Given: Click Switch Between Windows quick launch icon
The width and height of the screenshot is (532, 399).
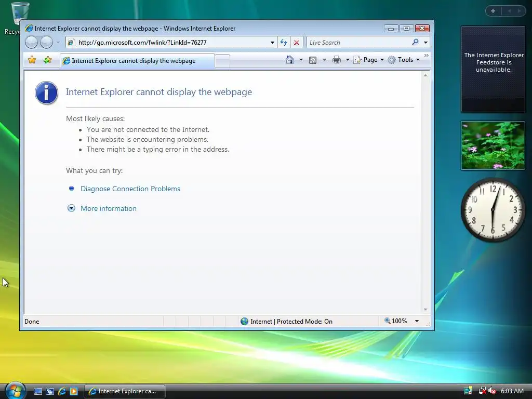Looking at the screenshot, I should [x=50, y=391].
